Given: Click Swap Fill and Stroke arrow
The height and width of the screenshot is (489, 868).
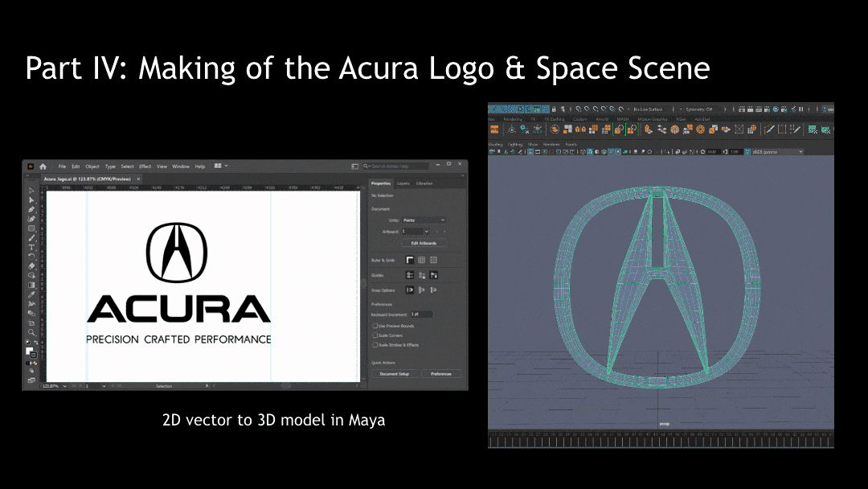Looking at the screenshot, I should [x=36, y=343].
